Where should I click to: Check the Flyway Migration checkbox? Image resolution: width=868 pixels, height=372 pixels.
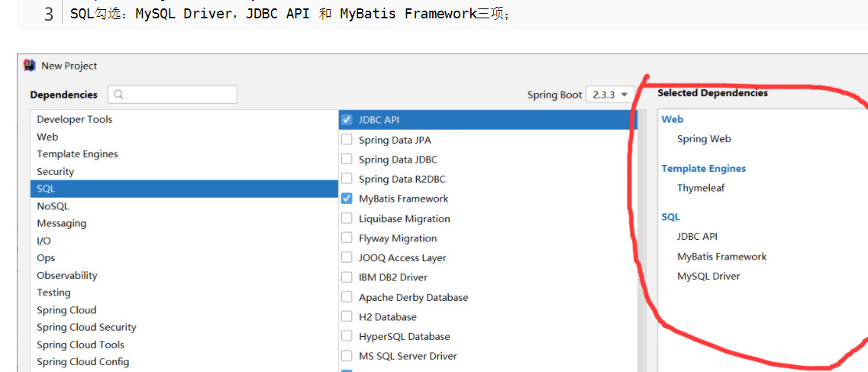click(x=347, y=238)
